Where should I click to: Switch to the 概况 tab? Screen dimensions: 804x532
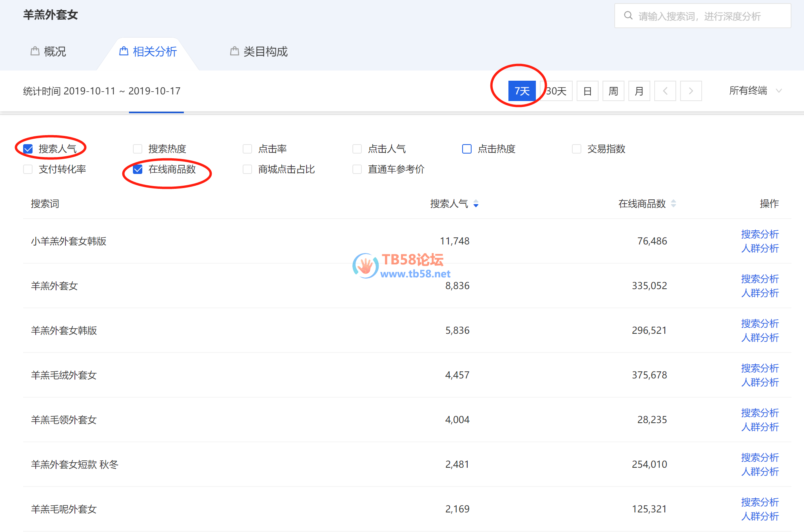(x=54, y=52)
